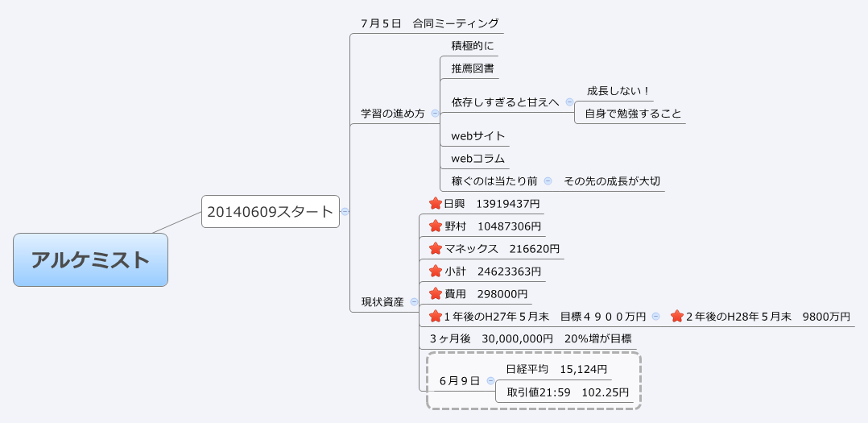Select the central topic アルケミスト
Image resolution: width=868 pixels, height=423 pixels.
click(90, 260)
